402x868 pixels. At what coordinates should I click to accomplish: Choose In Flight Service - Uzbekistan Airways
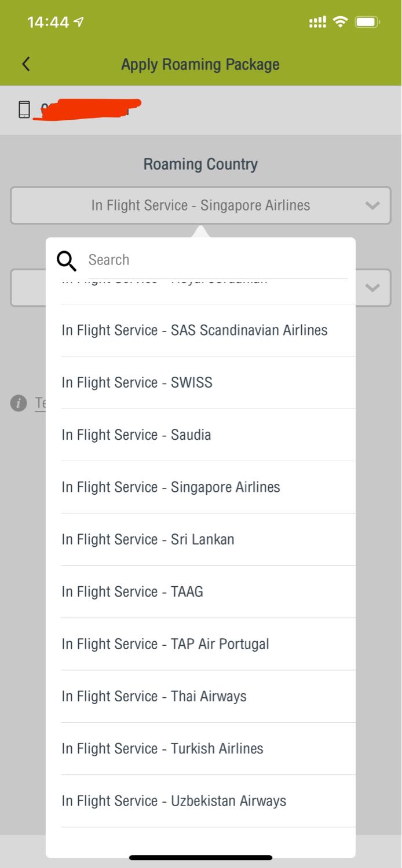pyautogui.click(x=208, y=801)
